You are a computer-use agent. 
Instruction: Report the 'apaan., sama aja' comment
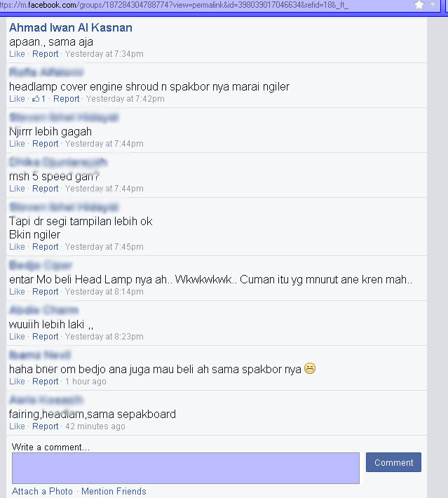pyautogui.click(x=46, y=54)
